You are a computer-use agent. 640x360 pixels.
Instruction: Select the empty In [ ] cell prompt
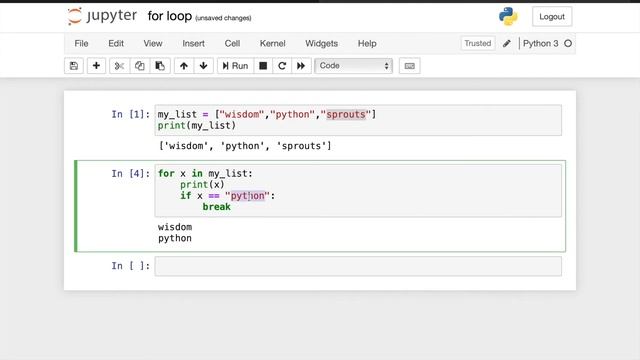(x=131, y=266)
